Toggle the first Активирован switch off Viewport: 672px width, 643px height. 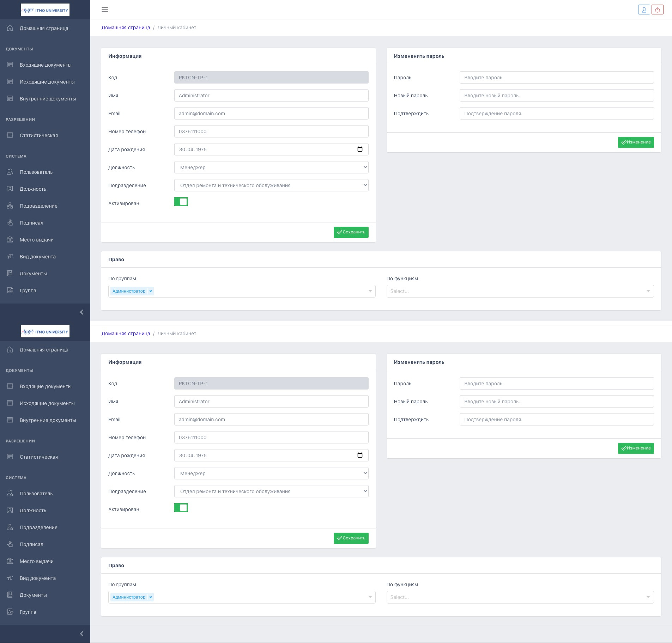(x=181, y=202)
